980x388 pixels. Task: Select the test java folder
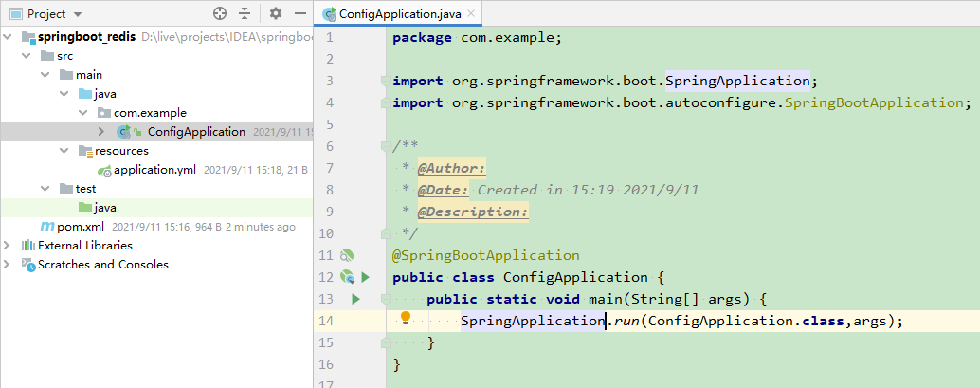(105, 207)
